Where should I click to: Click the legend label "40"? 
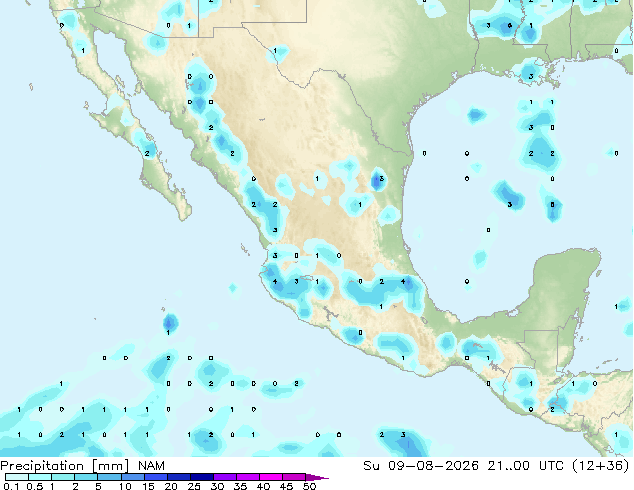(263, 486)
